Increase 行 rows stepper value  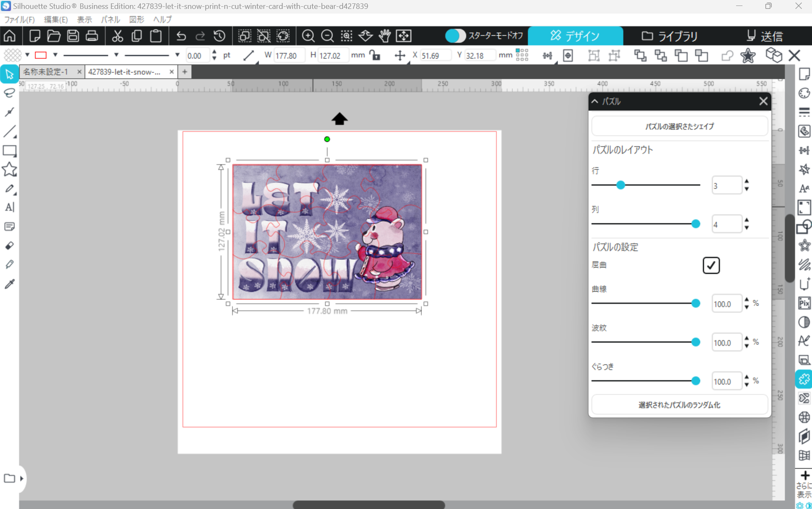[x=747, y=182]
